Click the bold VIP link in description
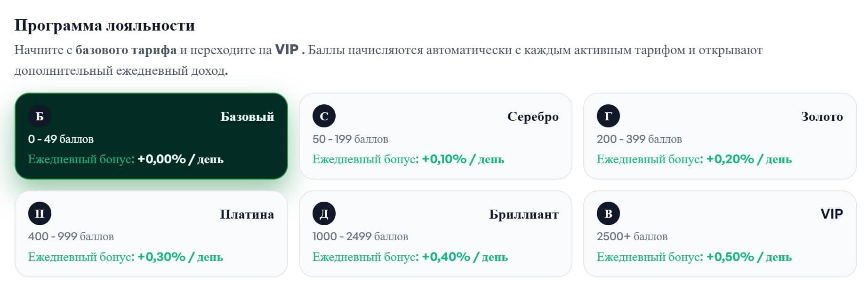Screen dimensions: 868x291 (288, 49)
